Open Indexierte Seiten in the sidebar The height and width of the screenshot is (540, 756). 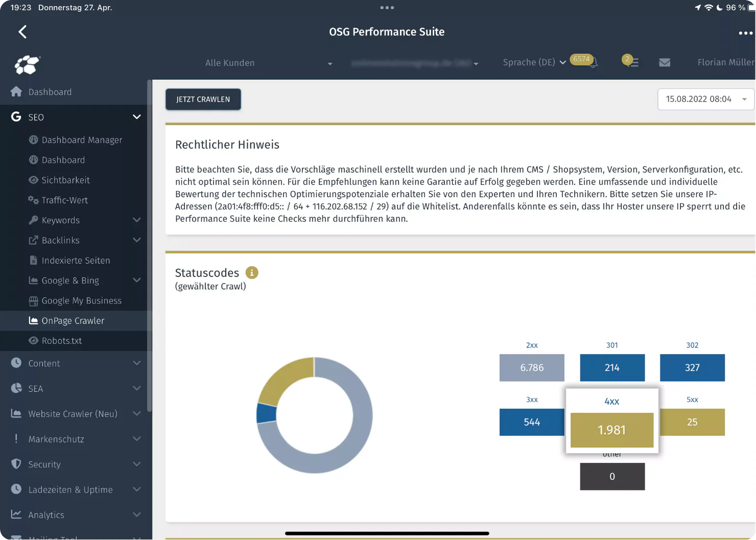(76, 260)
